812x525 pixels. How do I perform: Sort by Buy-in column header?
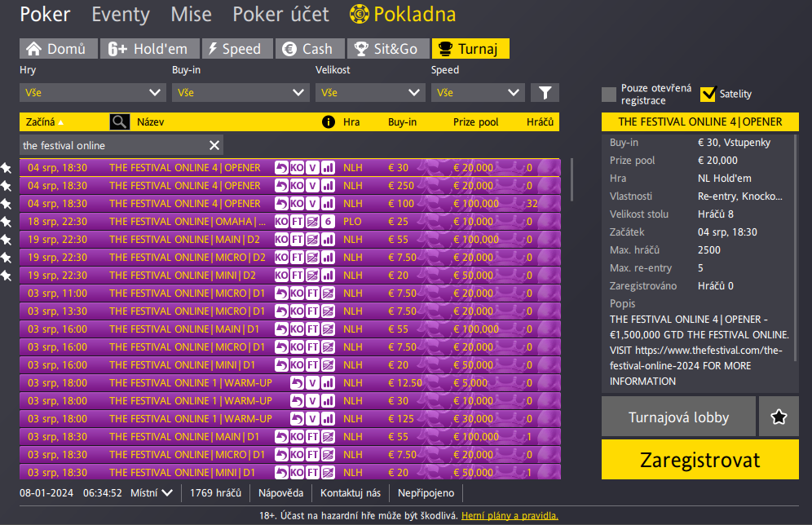403,122
